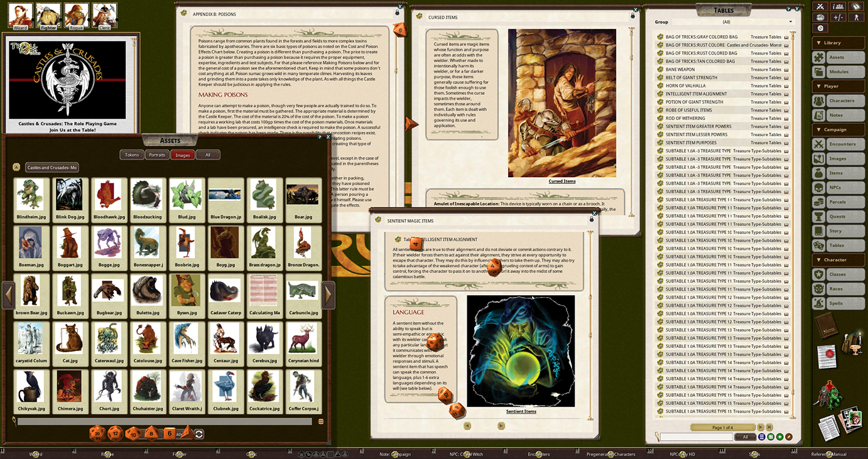The width and height of the screenshot is (868, 459).
Task: Open the NPCs skull icon in sidebar
Action: tap(818, 187)
